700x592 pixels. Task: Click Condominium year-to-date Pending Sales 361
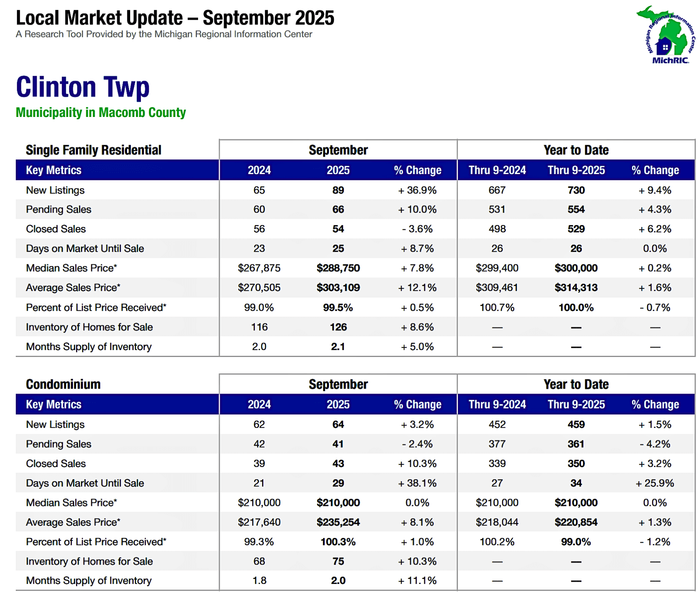(x=576, y=444)
